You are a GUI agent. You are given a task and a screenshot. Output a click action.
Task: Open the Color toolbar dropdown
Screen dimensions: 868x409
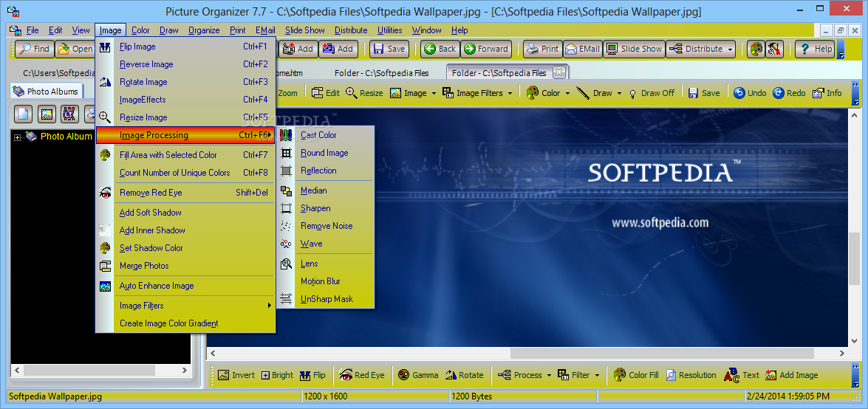tap(568, 93)
